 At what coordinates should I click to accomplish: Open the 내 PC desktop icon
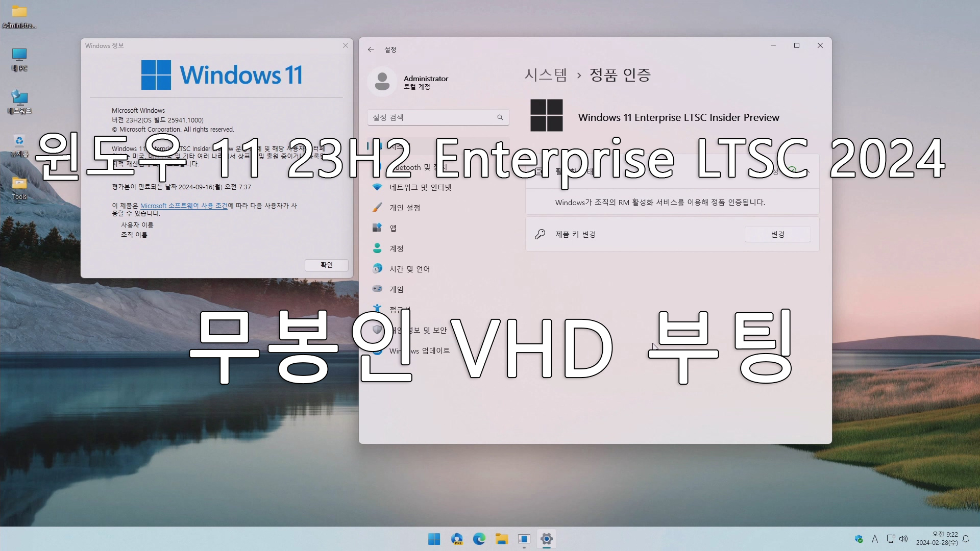click(x=19, y=59)
